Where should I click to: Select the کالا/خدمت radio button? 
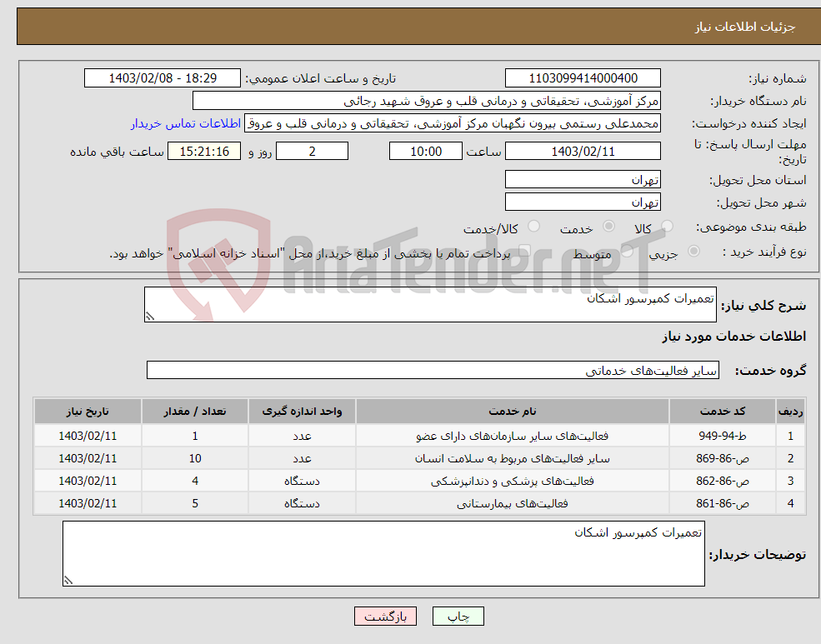click(533, 227)
